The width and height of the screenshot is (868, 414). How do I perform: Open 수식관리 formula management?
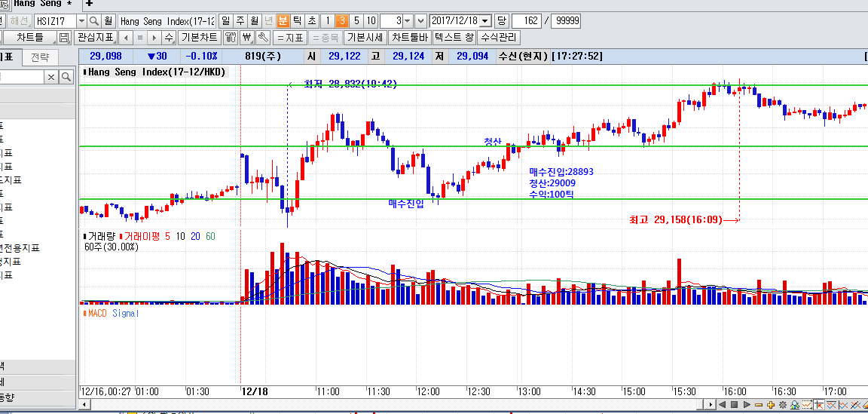point(499,38)
